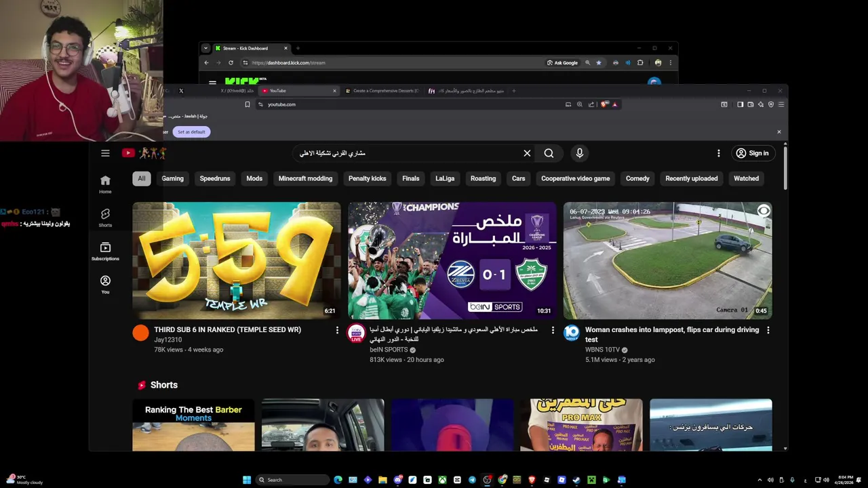Image resolution: width=868 pixels, height=488 pixels.
Task: Open Subscriptions in YouTube sidebar
Action: [x=105, y=251]
